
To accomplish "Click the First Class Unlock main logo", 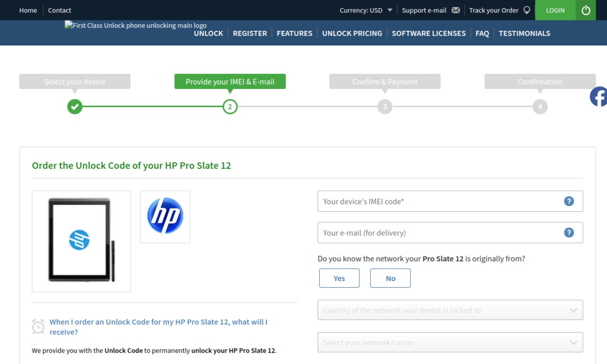I will (136, 25).
